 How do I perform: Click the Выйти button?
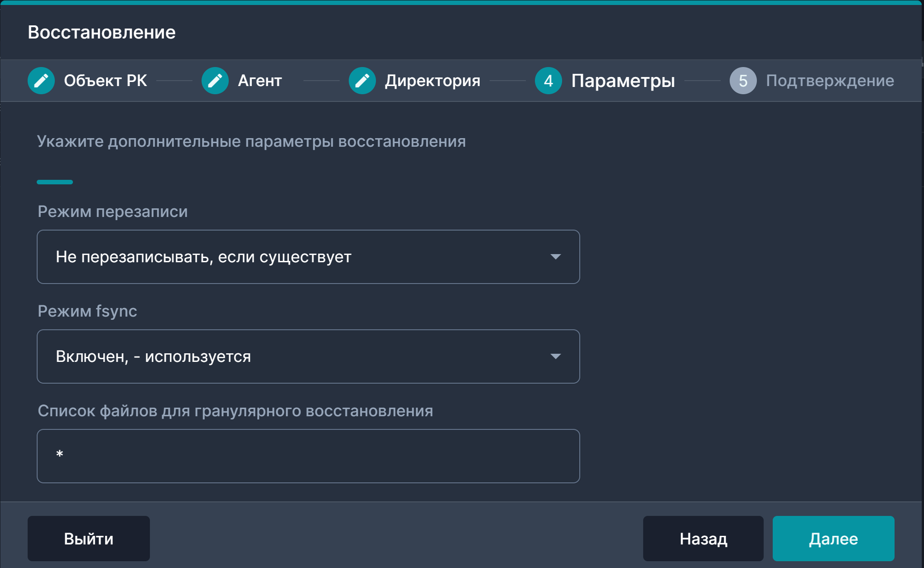click(x=89, y=539)
